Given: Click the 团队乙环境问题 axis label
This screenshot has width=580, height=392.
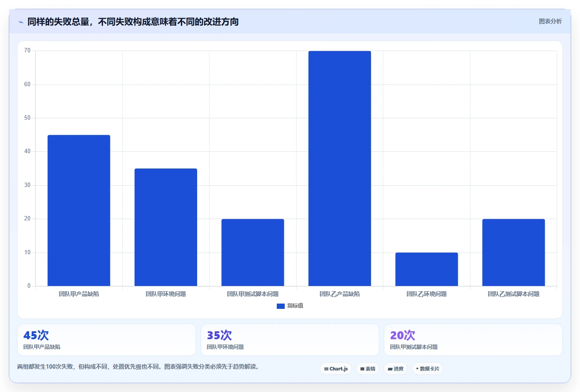Looking at the screenshot, I should 426,294.
